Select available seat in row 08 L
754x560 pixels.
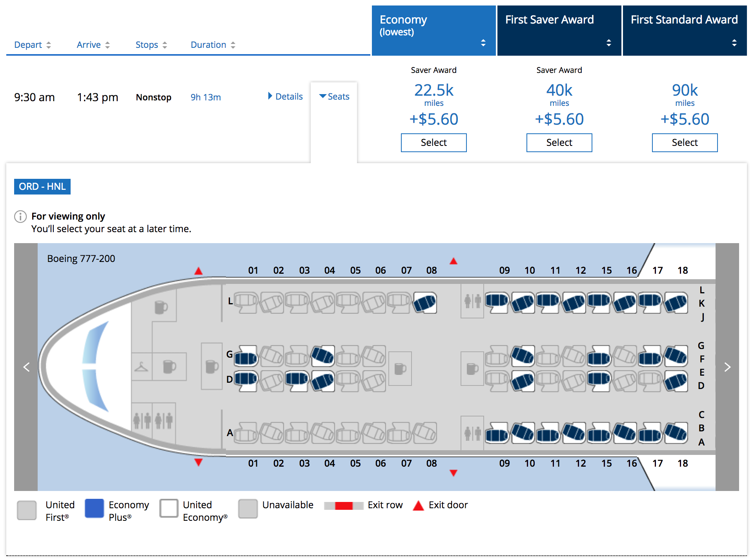(x=425, y=302)
